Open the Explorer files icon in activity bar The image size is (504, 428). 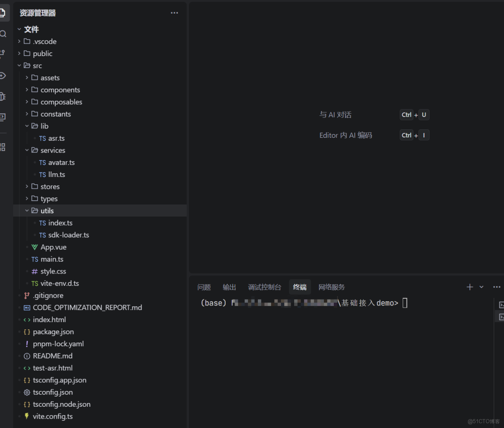[3, 13]
